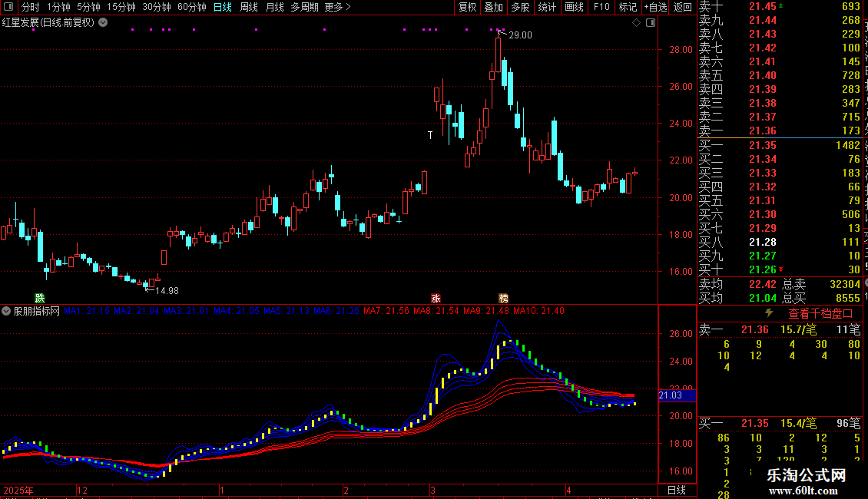Select the 60分钟 period tab
This screenshot has width=868, height=499.
click(192, 7)
